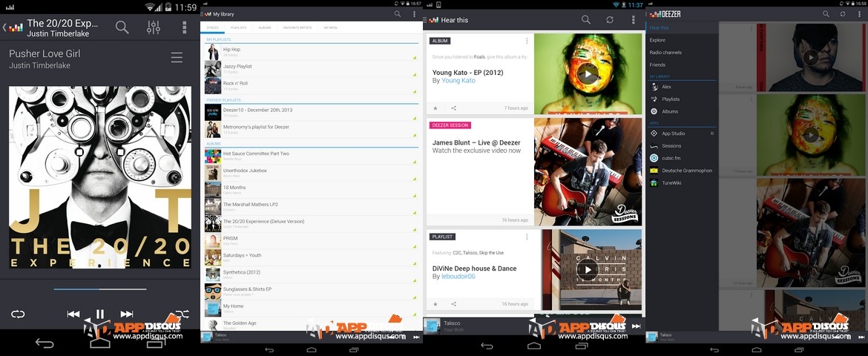Open search in the Hear this screen
This screenshot has width=868, height=356.
point(586,20)
